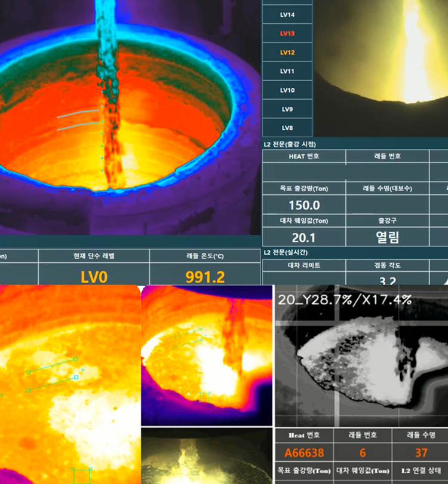Click the tilt angle value 3.2
The height and width of the screenshot is (484, 448).
point(386,278)
